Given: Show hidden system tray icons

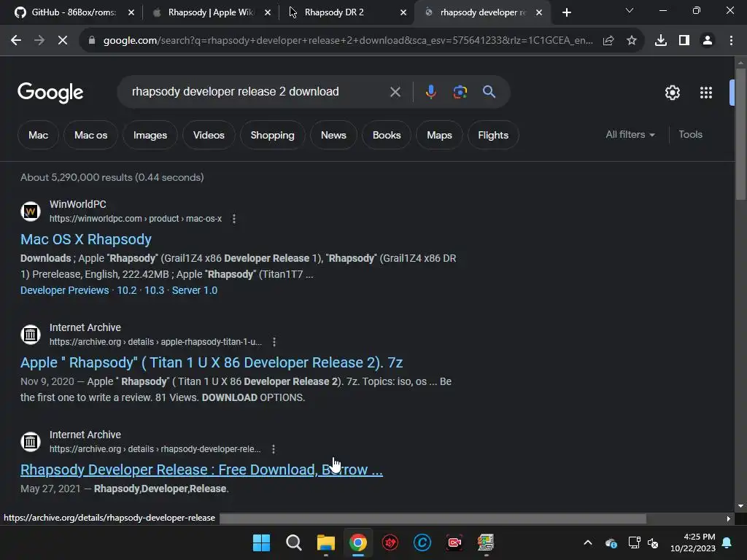Looking at the screenshot, I should click(x=588, y=542).
